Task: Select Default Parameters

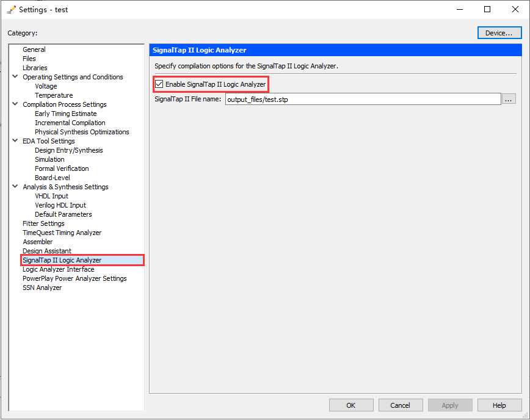Action: click(64, 214)
